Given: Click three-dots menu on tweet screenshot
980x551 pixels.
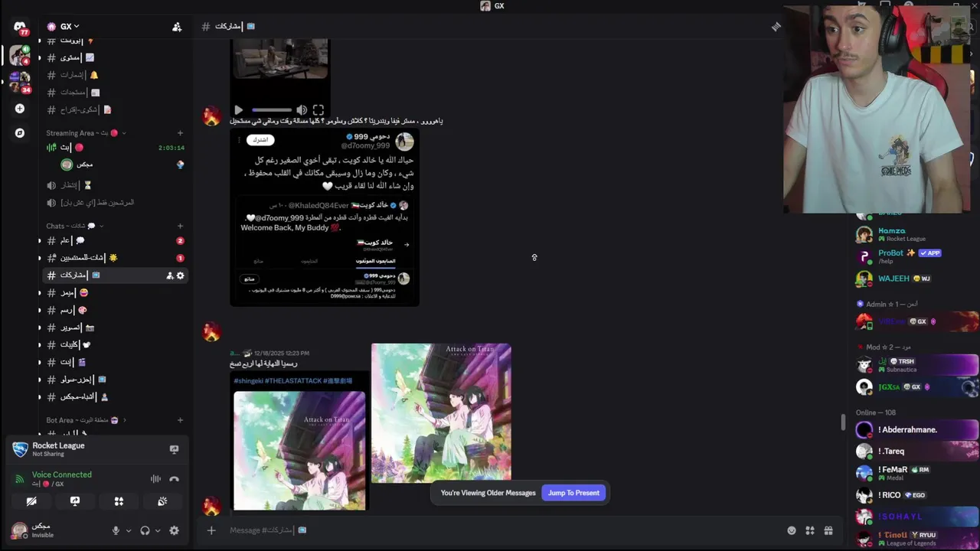Looking at the screenshot, I should (x=240, y=139).
